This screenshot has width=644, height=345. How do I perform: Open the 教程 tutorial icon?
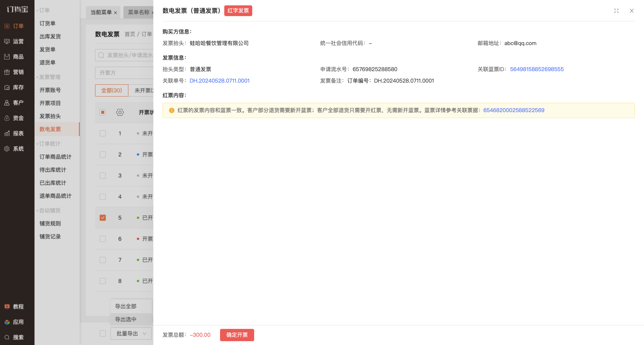(x=7, y=306)
